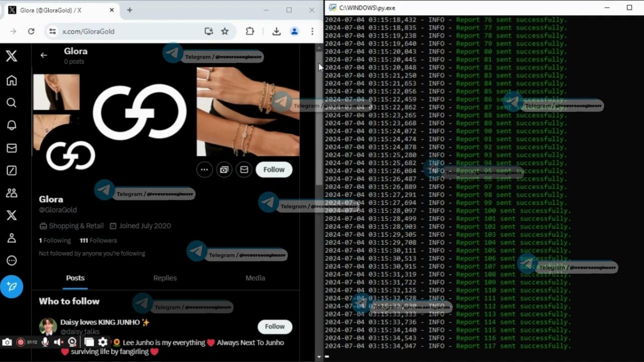Switch to the Replies tab
Image resolution: width=644 pixels, height=362 pixels.
165,278
